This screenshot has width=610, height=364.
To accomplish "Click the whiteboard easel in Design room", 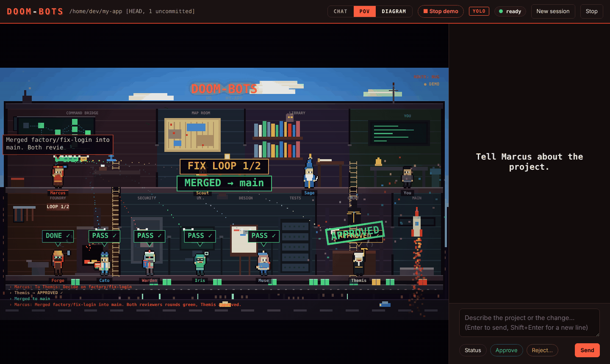I will [x=244, y=241].
